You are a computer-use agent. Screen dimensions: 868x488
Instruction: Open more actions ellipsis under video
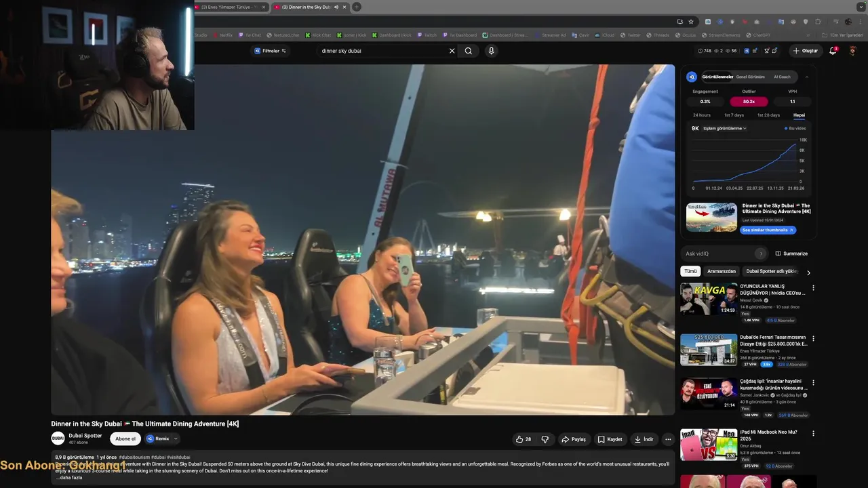[668, 439]
